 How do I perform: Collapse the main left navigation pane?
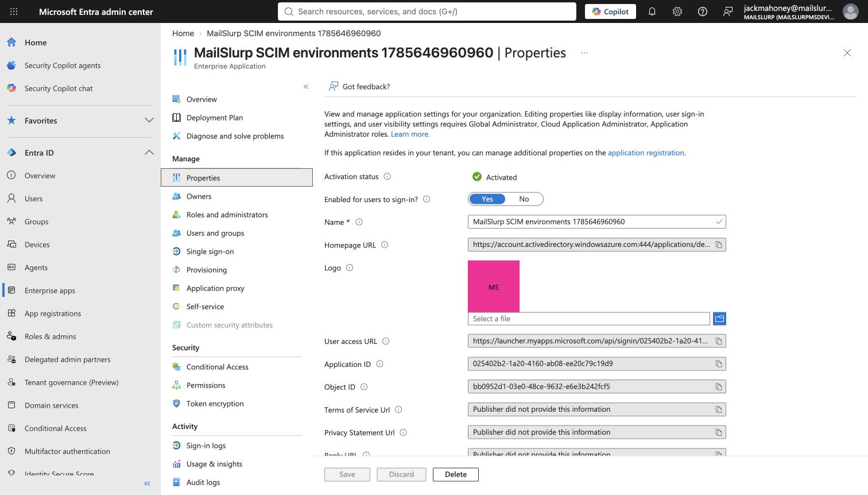click(x=147, y=484)
